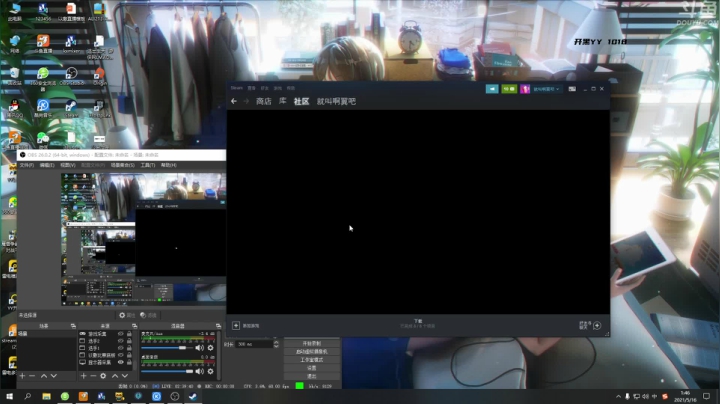Adjust transition duration with the spinner arrows
Viewport: 720px width, 404px height.
[x=276, y=344]
